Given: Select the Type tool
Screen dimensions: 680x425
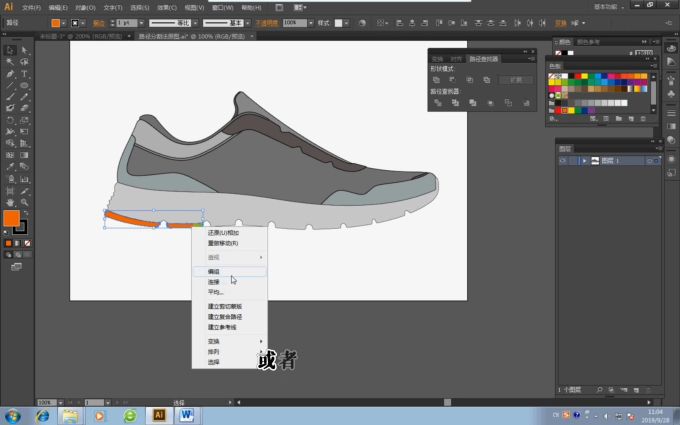Looking at the screenshot, I should coord(24,73).
